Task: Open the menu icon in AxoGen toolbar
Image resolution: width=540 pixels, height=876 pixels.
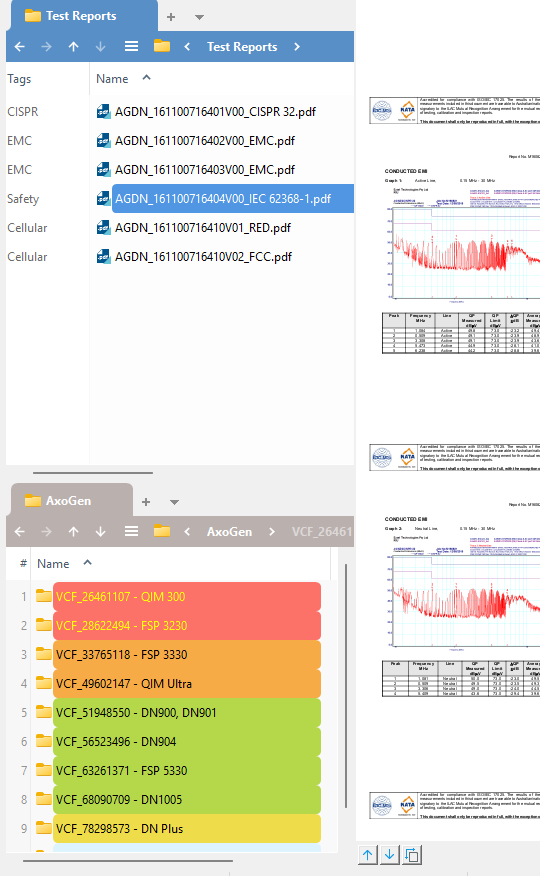Action: (131, 531)
